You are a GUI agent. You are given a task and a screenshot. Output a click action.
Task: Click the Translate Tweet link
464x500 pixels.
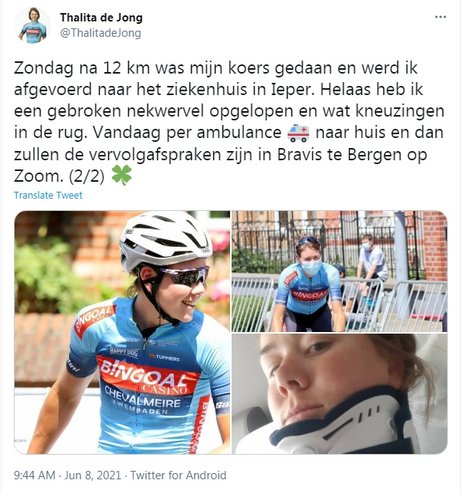pos(48,195)
